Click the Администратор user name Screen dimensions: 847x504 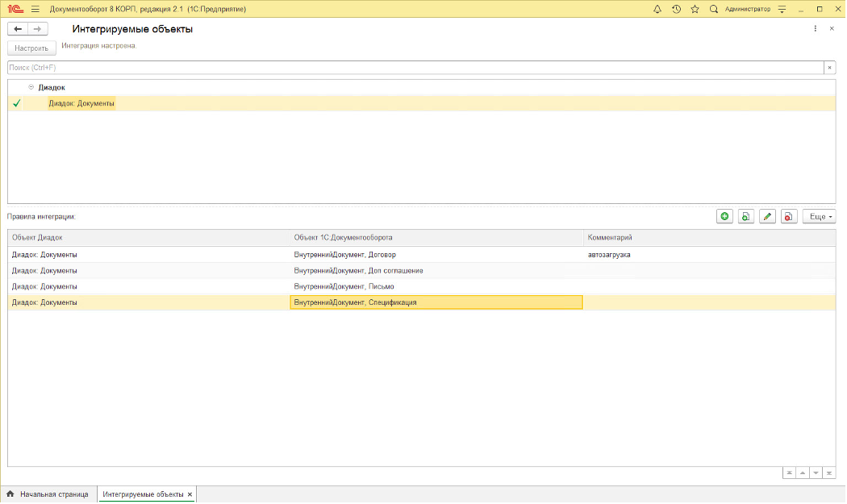[x=748, y=9]
